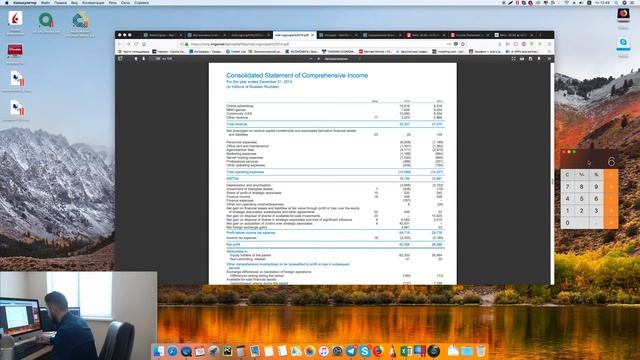The image size is (640, 360).
Task: Open Firefox from the dock
Action: (x=379, y=351)
